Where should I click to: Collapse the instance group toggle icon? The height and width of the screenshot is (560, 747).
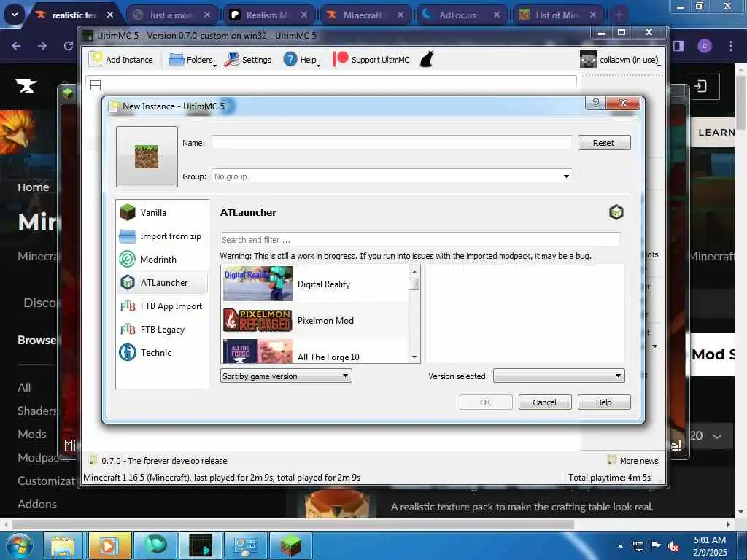click(96, 85)
